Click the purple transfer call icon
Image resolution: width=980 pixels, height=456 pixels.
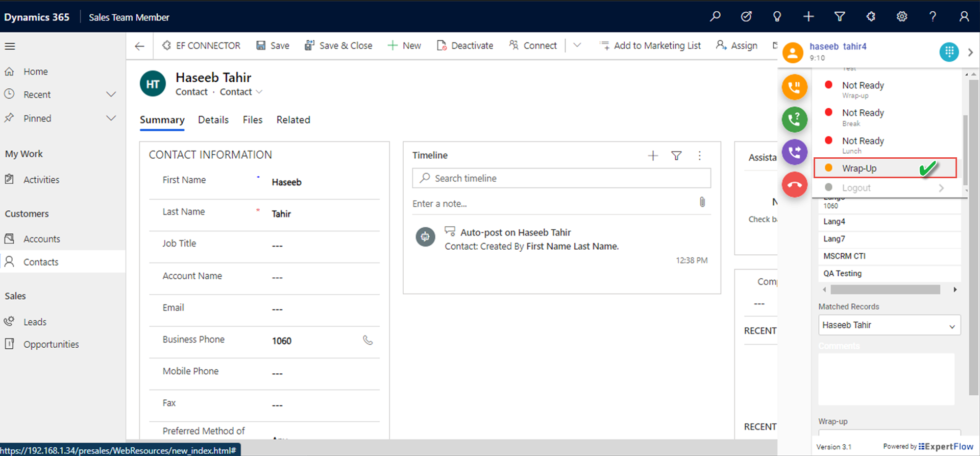[x=794, y=152]
